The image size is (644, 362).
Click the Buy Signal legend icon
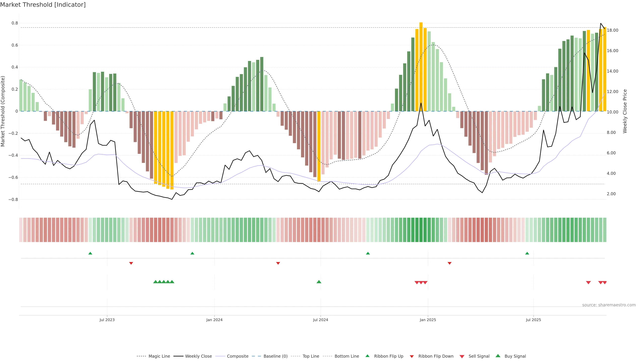tap(498, 356)
